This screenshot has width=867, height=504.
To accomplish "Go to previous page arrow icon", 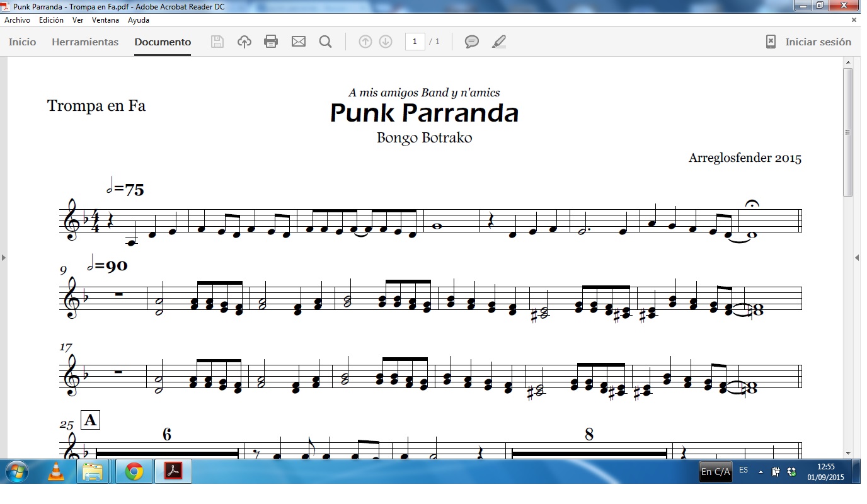I will click(365, 42).
